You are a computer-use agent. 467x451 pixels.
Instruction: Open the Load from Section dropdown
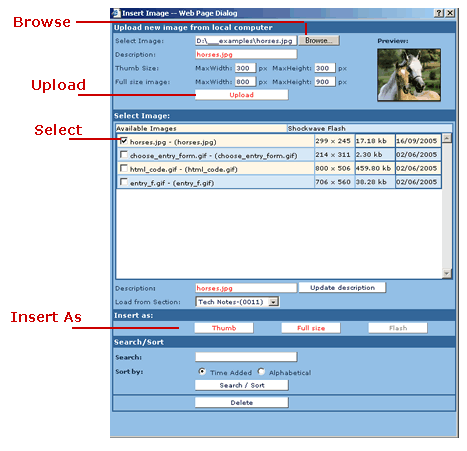click(x=273, y=302)
